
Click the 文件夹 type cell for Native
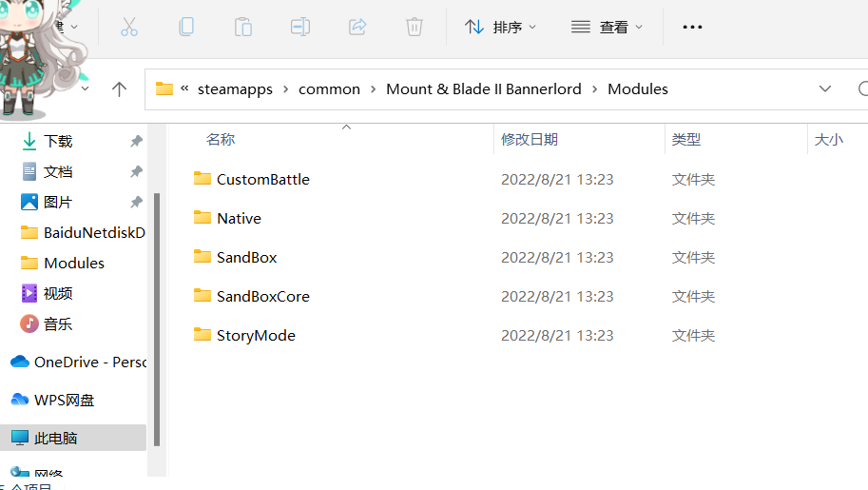pyautogui.click(x=694, y=219)
